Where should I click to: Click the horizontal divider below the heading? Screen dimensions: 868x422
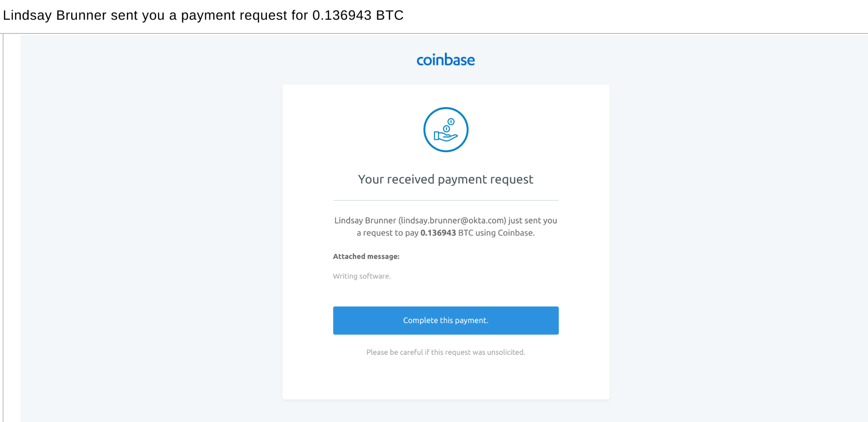(445, 200)
